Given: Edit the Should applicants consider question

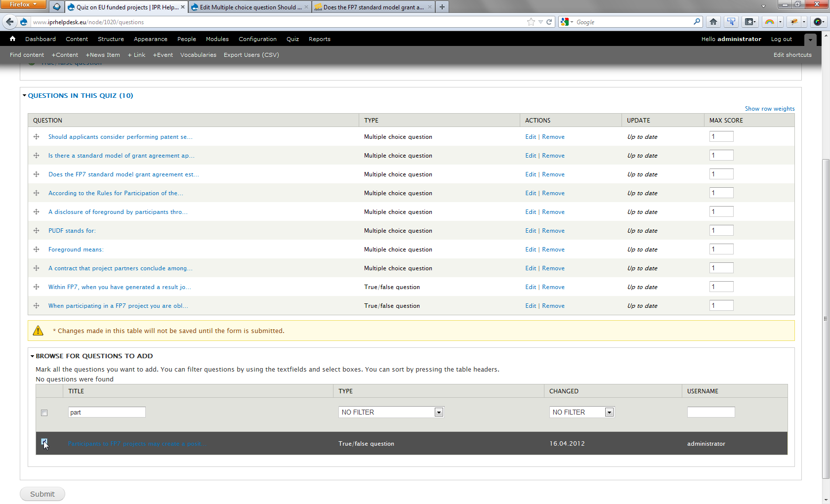Looking at the screenshot, I should (531, 137).
